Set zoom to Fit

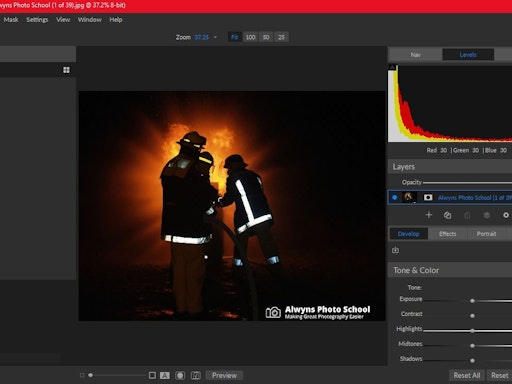(235, 37)
